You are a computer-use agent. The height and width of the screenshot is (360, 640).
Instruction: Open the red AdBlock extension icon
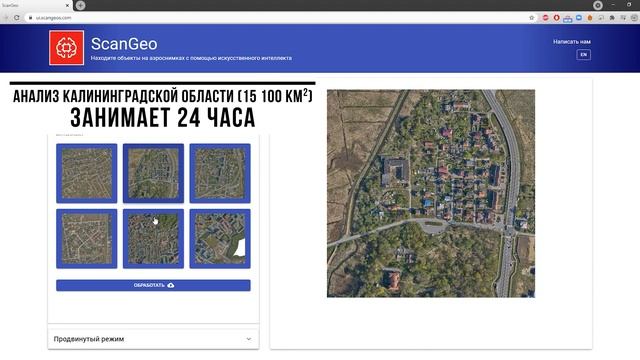[545, 18]
